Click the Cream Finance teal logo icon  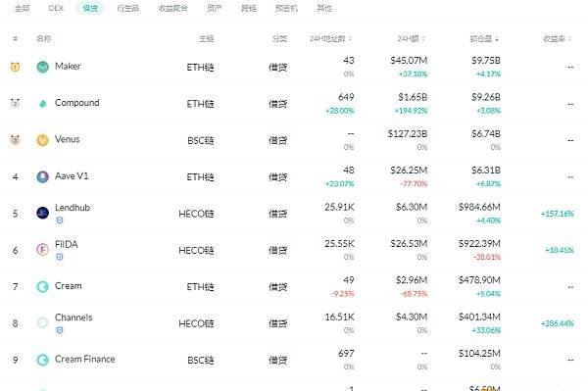(x=43, y=360)
